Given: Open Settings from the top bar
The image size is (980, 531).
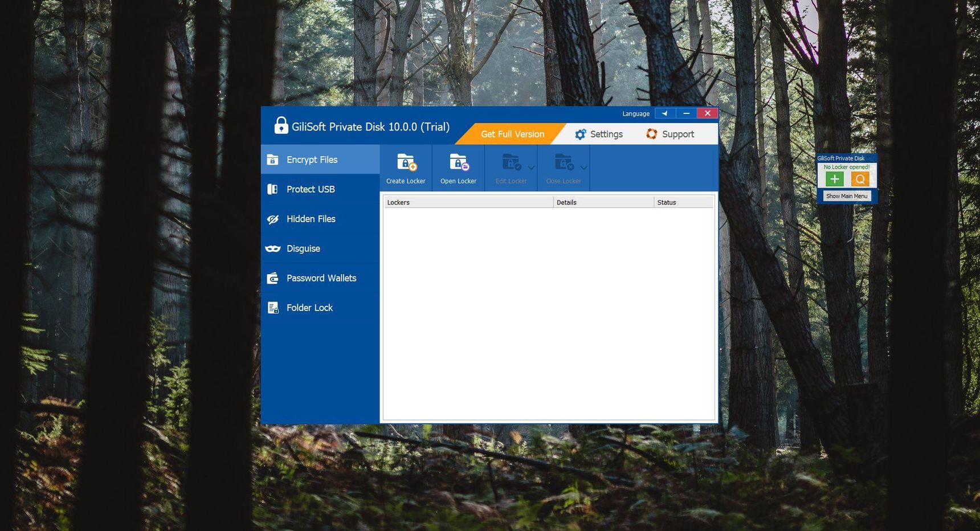Looking at the screenshot, I should 598,134.
